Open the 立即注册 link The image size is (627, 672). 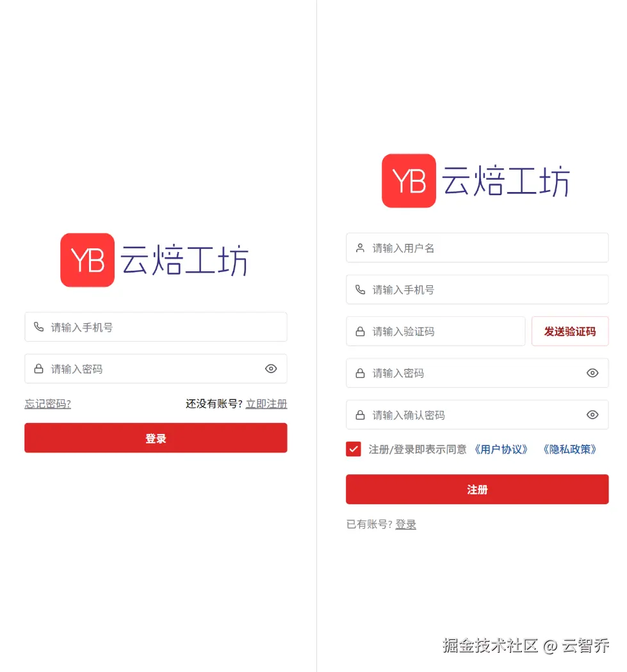click(x=266, y=404)
